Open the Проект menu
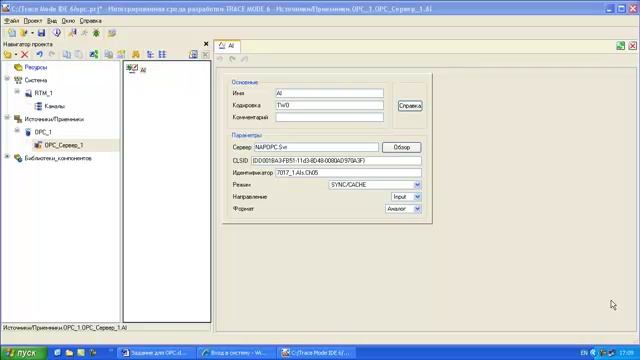The image size is (640, 360). tap(33, 21)
